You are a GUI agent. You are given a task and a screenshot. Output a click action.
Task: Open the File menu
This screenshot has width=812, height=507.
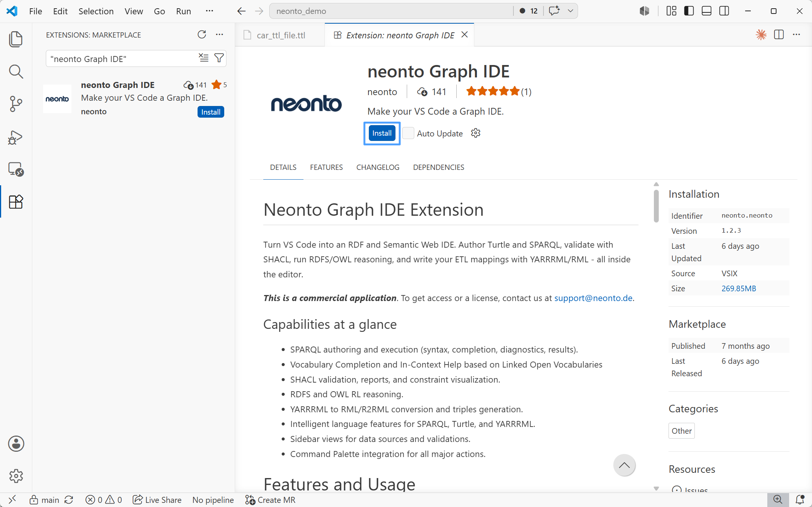coord(36,11)
